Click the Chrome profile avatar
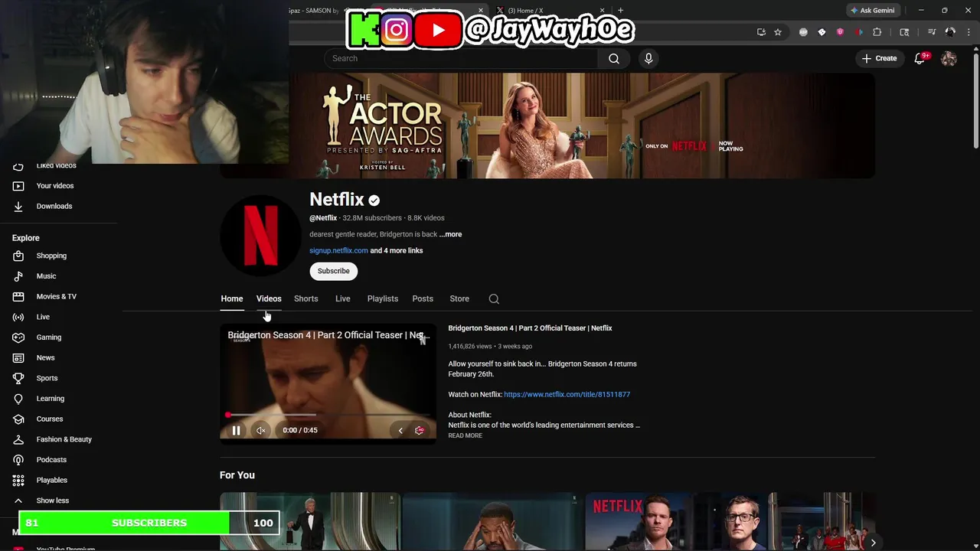980x551 pixels. [950, 32]
